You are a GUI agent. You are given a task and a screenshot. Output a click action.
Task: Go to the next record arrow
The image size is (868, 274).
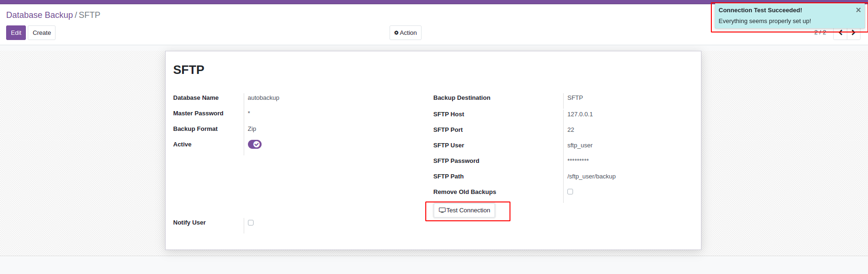tap(853, 33)
